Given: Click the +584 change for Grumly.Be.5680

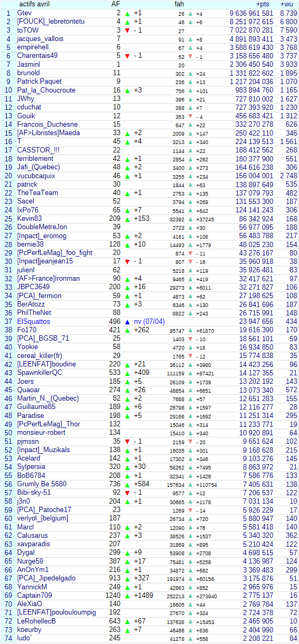Looking at the screenshot, I should 141,484.
